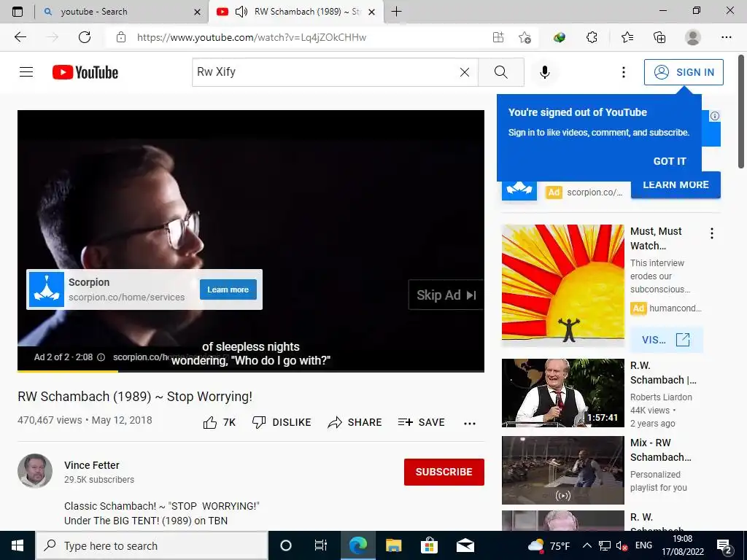
Task: Open Edge settings and more menu
Action: coord(726,37)
